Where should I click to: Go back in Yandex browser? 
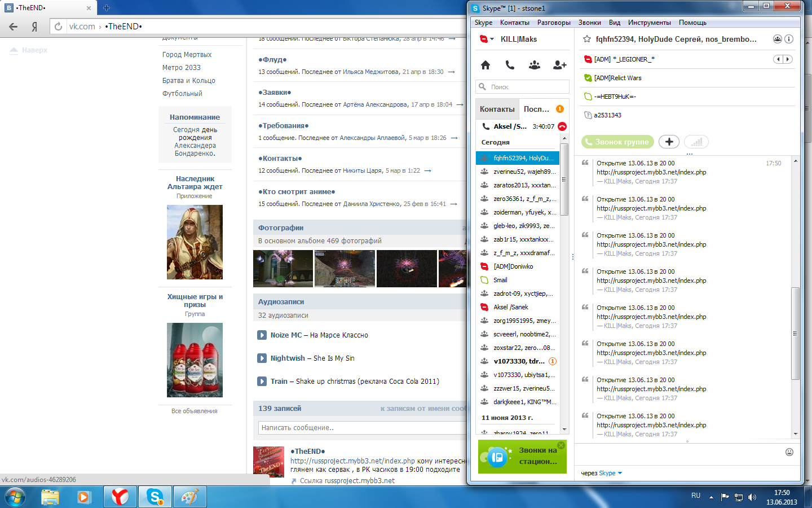[14, 27]
